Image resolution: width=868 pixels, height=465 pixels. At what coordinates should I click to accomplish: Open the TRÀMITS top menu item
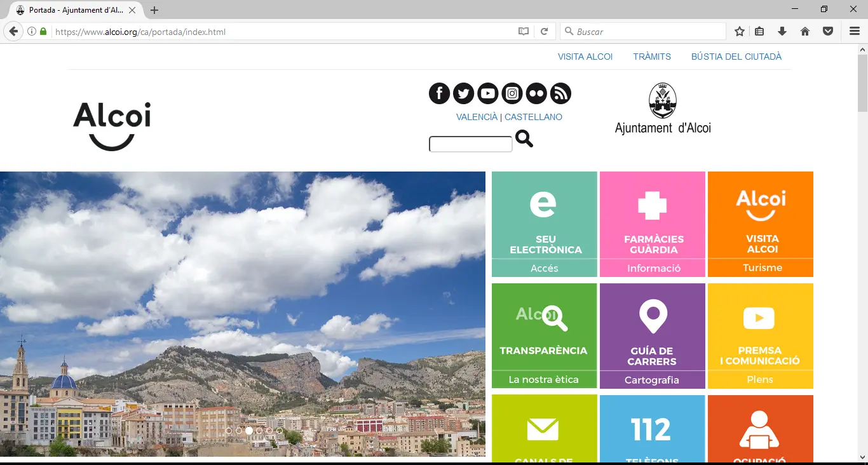[x=652, y=57]
